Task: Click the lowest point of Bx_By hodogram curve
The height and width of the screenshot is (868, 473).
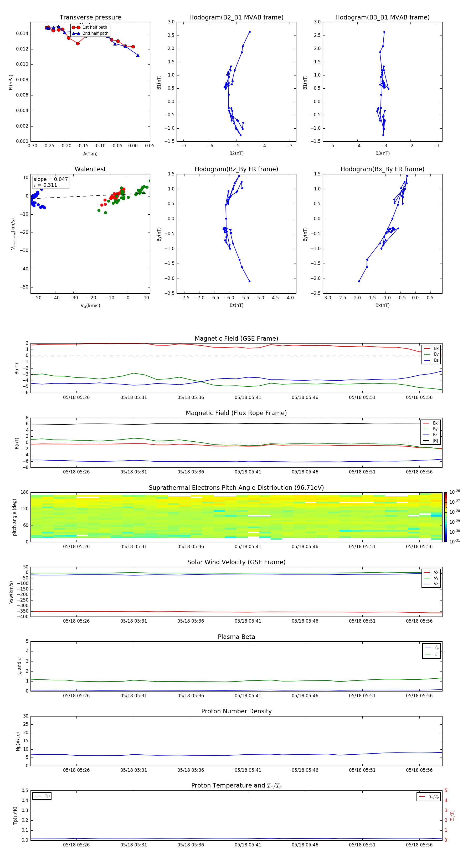Action: click(359, 281)
